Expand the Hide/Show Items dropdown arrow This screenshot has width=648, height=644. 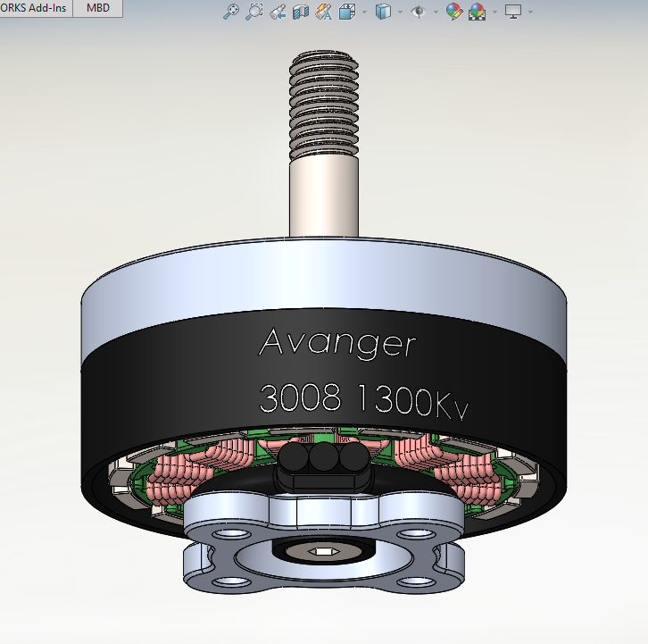(x=436, y=12)
